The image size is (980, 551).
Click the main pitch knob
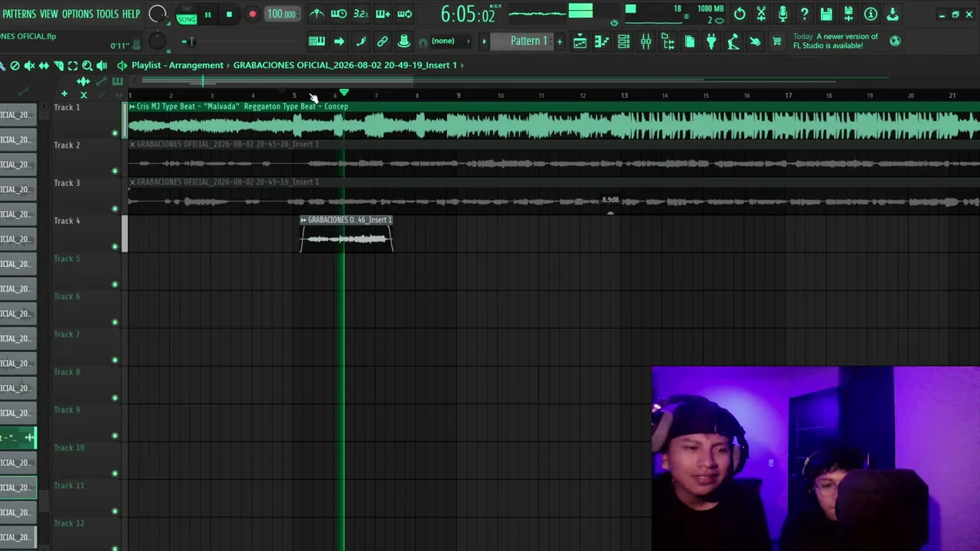156,42
